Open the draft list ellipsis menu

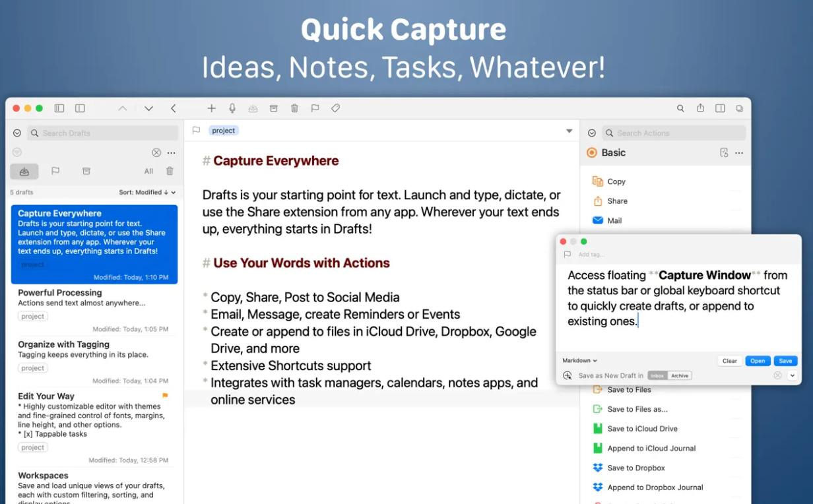coord(172,152)
